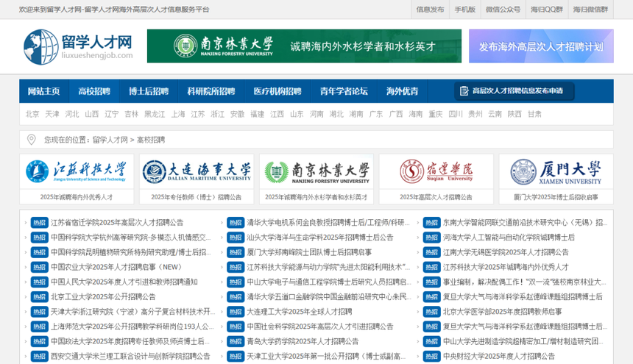The height and width of the screenshot is (364, 633).
Task: Open 江苏科技大学2025年诚聘海内外优秀人才 listing
Action: 506,267
